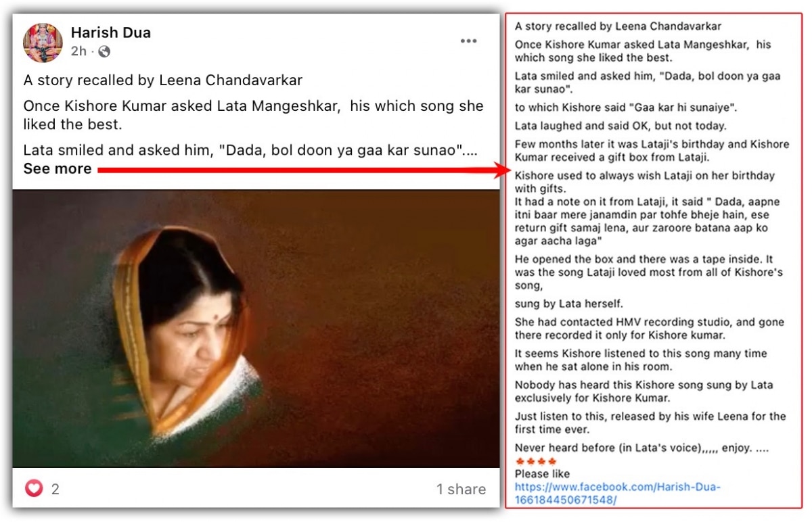Screen dimensions: 812x522
Task: Click the red arrow pointing to full text
Action: pyautogui.click(x=304, y=170)
